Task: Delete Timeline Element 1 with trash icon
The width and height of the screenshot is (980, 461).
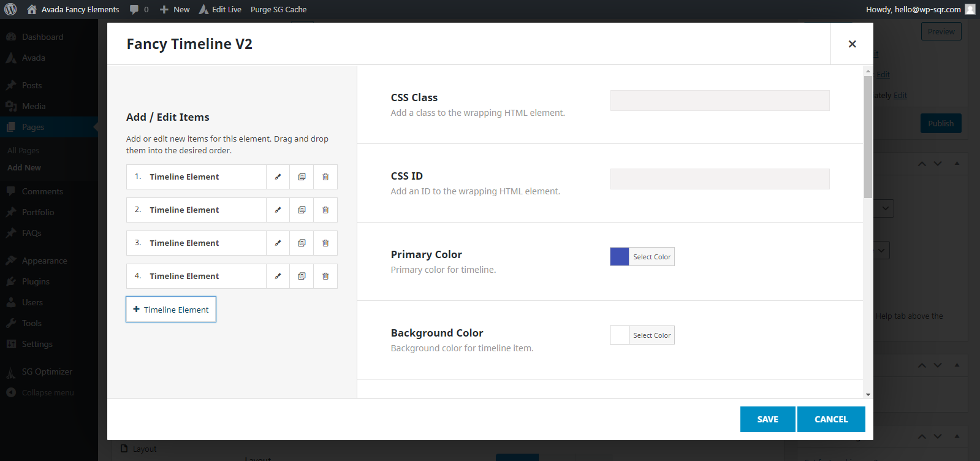Action: click(x=325, y=177)
